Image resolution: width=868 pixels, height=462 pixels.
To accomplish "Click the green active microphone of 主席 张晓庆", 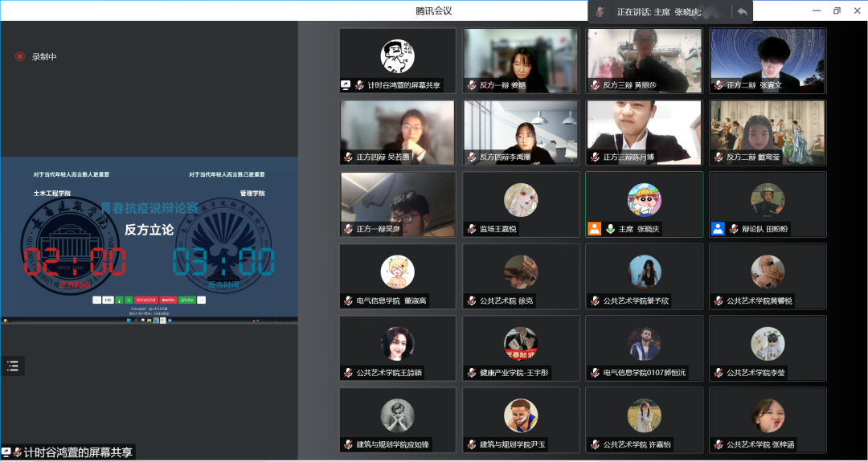I will pyautogui.click(x=611, y=228).
